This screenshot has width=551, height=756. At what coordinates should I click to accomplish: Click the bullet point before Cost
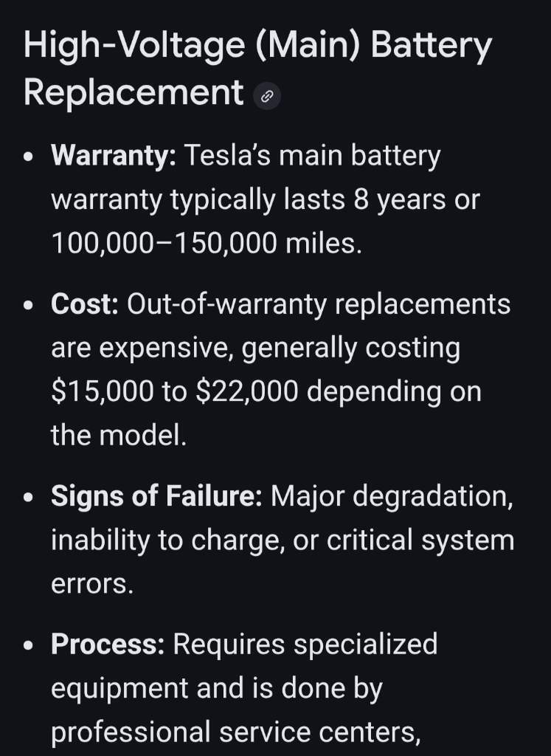point(28,306)
